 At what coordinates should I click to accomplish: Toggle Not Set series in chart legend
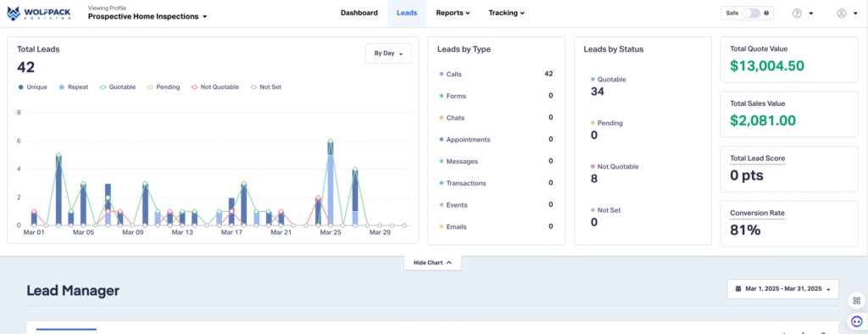click(x=265, y=87)
